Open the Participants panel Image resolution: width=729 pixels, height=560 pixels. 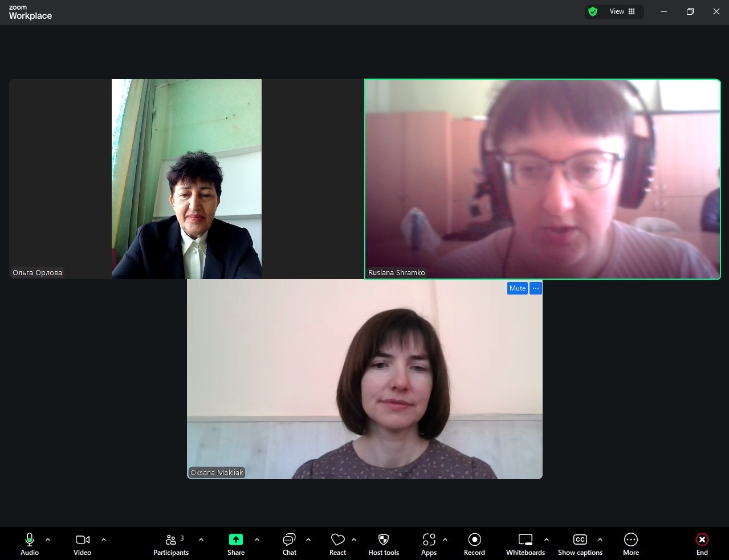pos(170,544)
